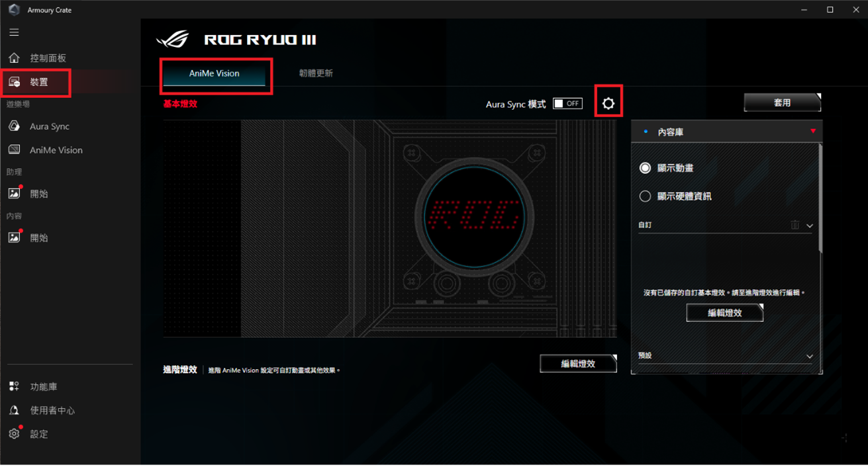
Task: Expand the 預設 section chevron
Action: (809, 356)
